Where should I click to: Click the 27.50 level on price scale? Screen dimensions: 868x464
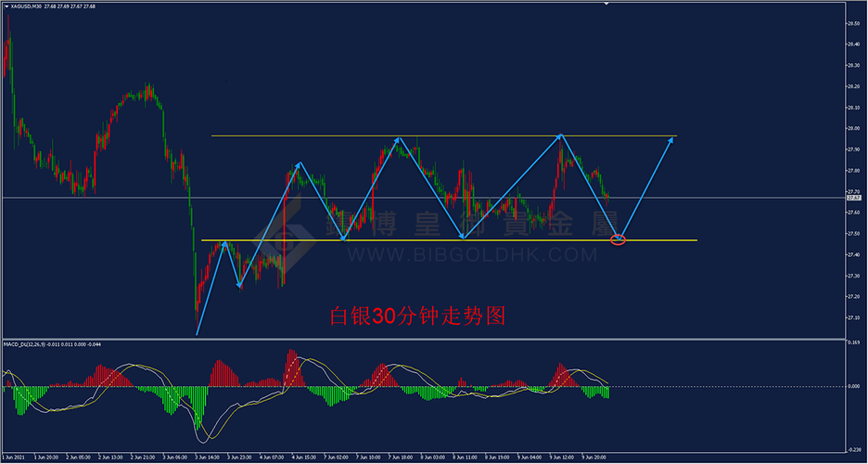[x=852, y=233]
